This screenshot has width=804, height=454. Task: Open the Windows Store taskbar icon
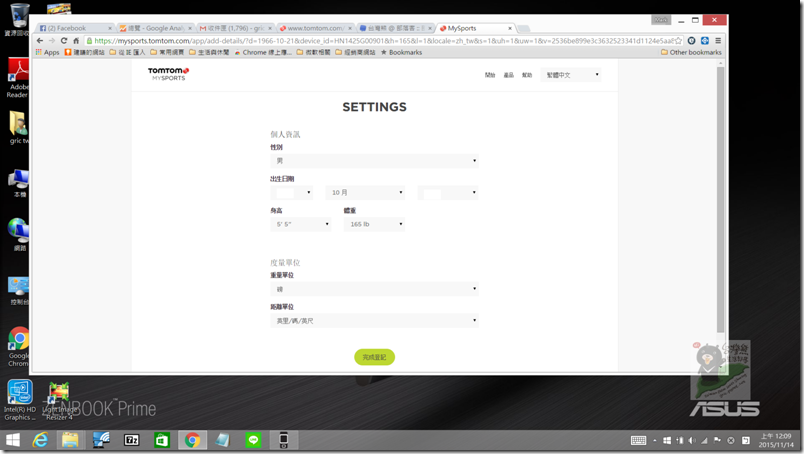(162, 440)
